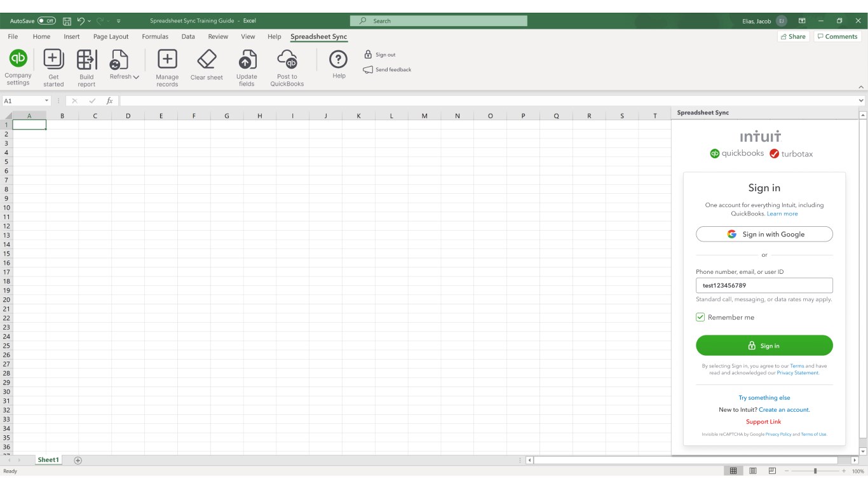Click the Create an account link
Viewport: 868px width, 488px height.
[x=784, y=410]
